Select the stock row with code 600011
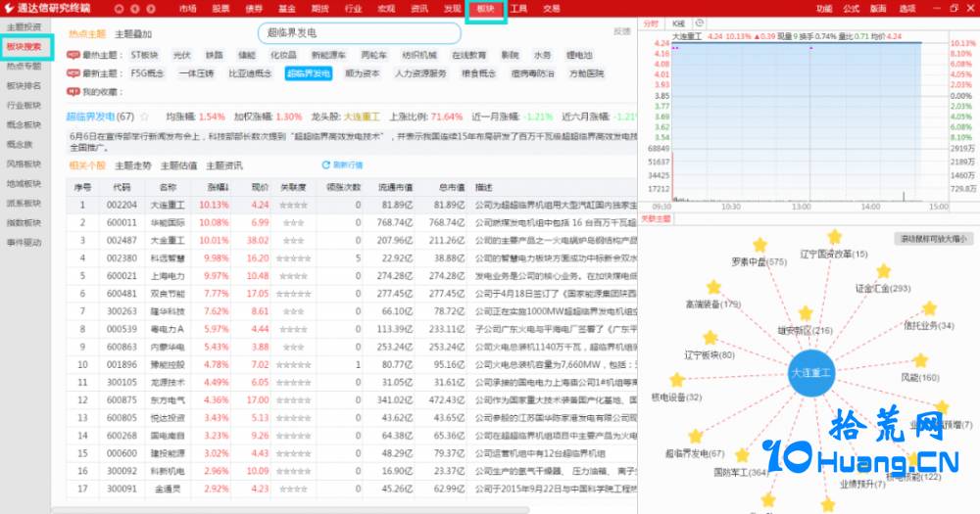The width and height of the screenshot is (980, 514). coord(352,222)
